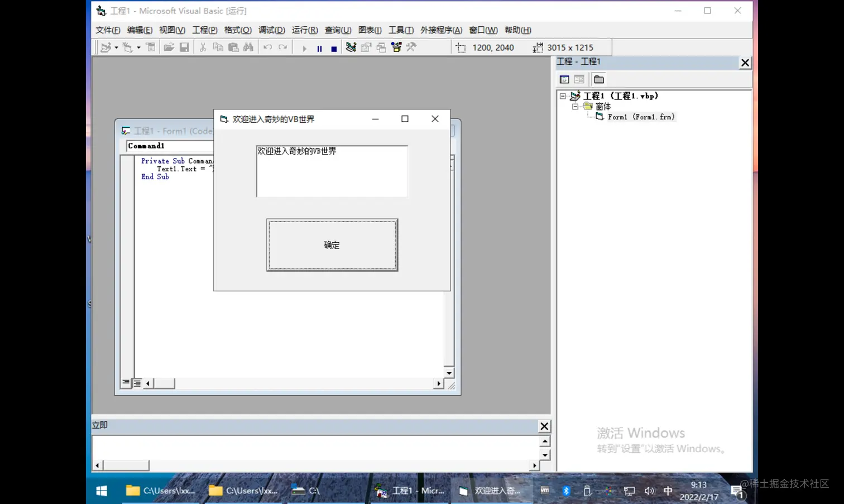
Task: Open the Properties Window toolbar icon
Action: click(x=366, y=47)
